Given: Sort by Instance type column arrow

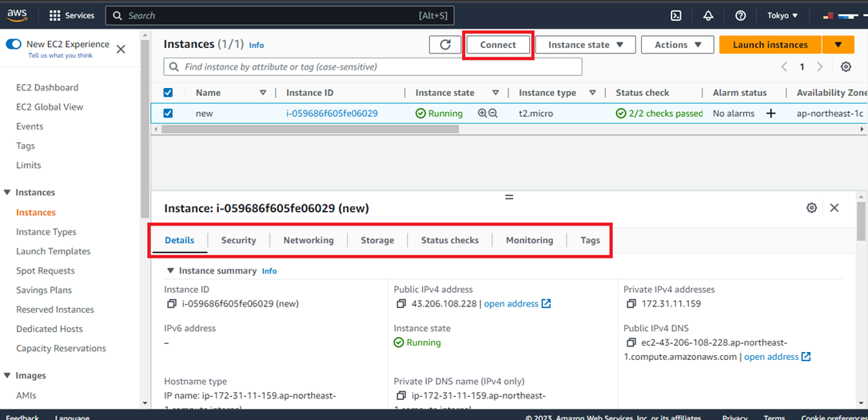Looking at the screenshot, I should pyautogui.click(x=592, y=93).
